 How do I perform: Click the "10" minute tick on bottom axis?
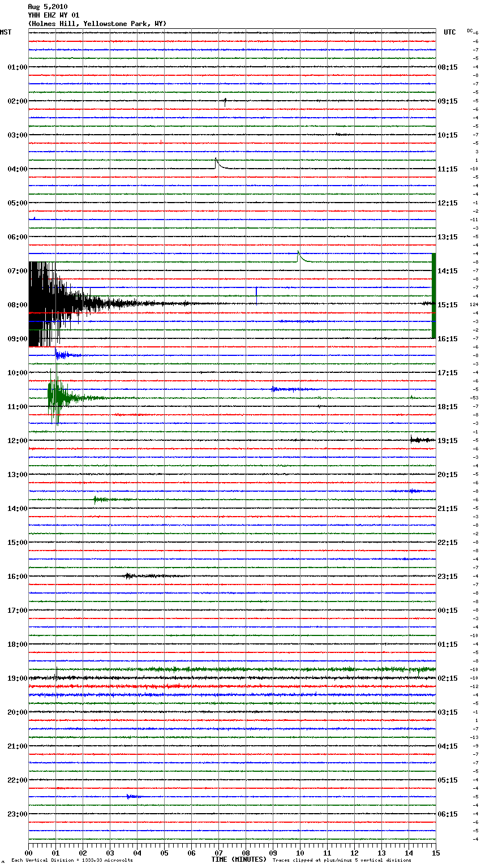(x=300, y=853)
